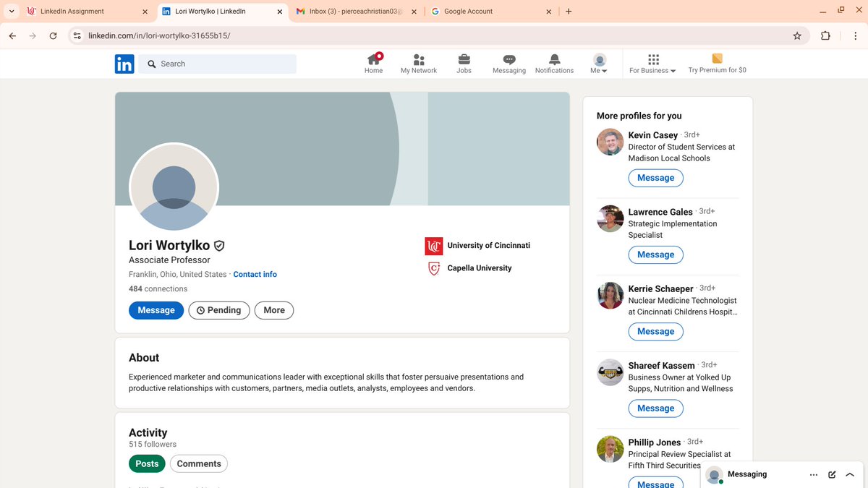Go back in browser
Image resolution: width=868 pixels, height=488 pixels.
point(12,35)
